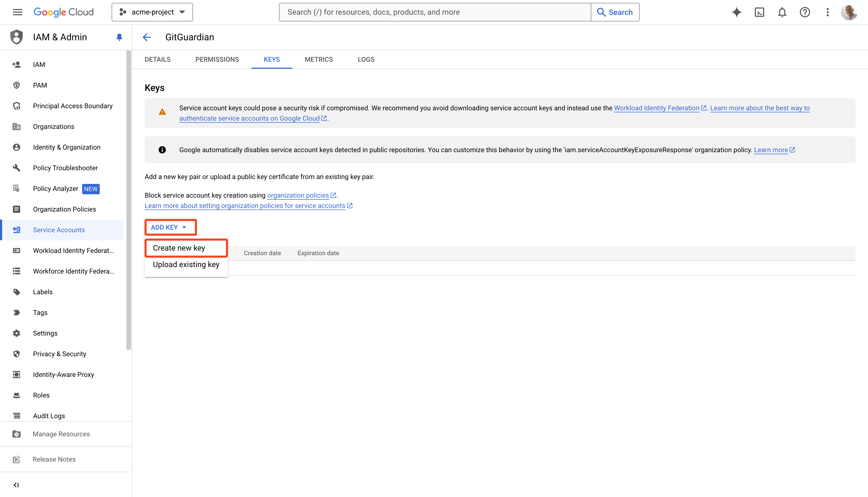Sort by Expiration date column header

[318, 253]
